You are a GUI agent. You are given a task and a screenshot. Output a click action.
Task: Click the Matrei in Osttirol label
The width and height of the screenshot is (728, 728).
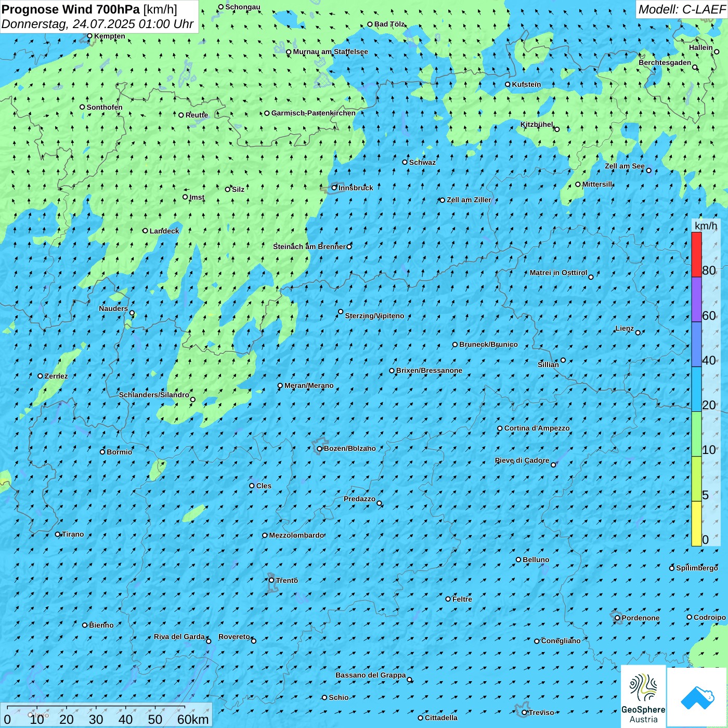558,272
